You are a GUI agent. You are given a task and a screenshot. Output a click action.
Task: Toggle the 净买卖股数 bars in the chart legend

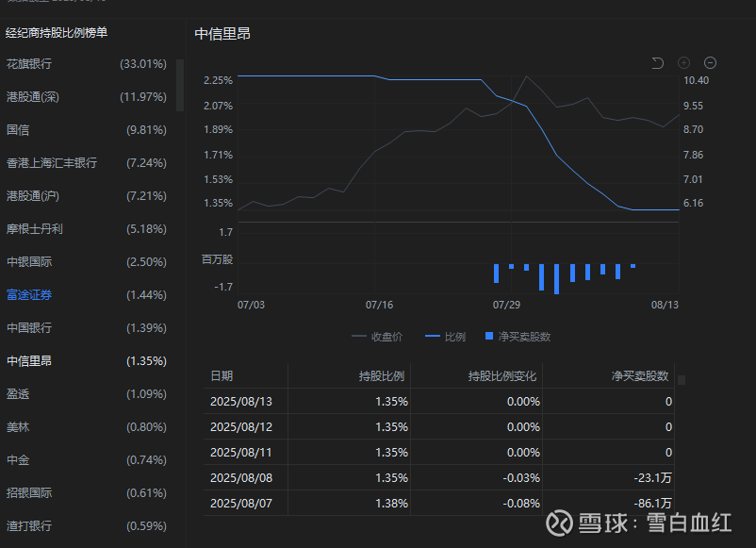click(x=518, y=337)
